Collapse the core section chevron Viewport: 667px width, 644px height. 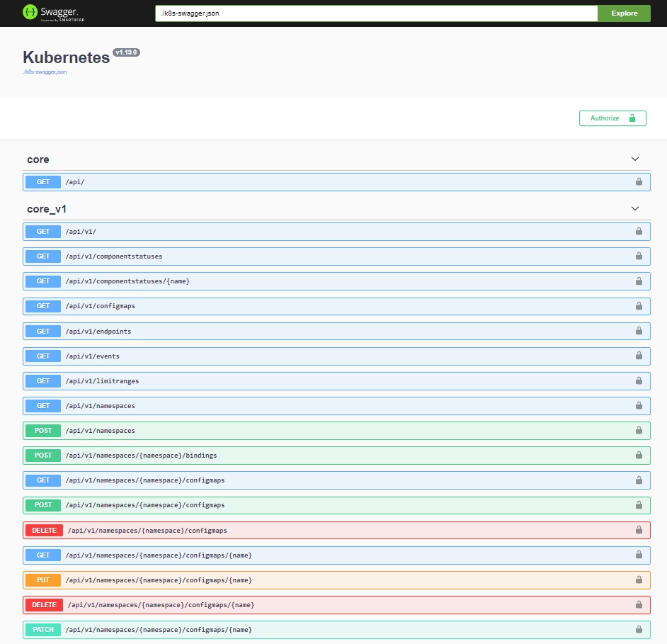point(635,159)
